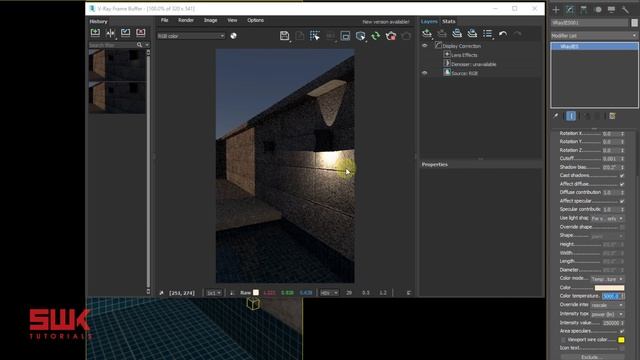Click the Exclude button
Viewport: 640px width, 360px height.
pos(591,357)
